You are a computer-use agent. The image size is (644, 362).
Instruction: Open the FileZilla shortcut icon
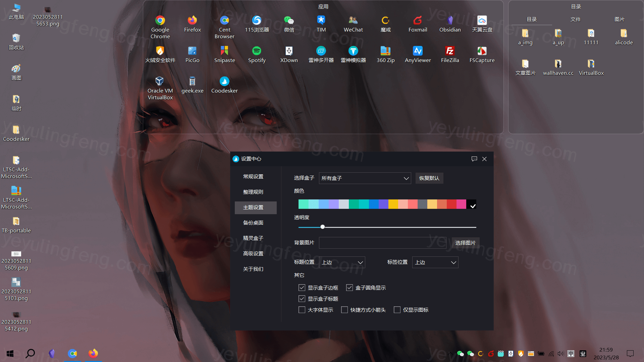coord(450,51)
